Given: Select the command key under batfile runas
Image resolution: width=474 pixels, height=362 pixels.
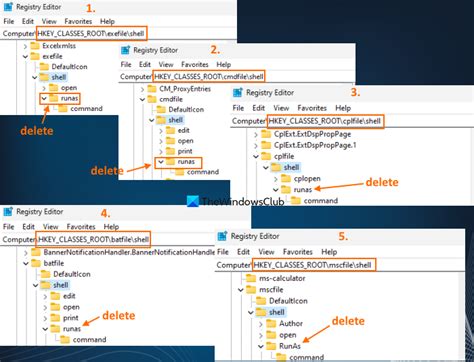Looking at the screenshot, I should (89, 339).
